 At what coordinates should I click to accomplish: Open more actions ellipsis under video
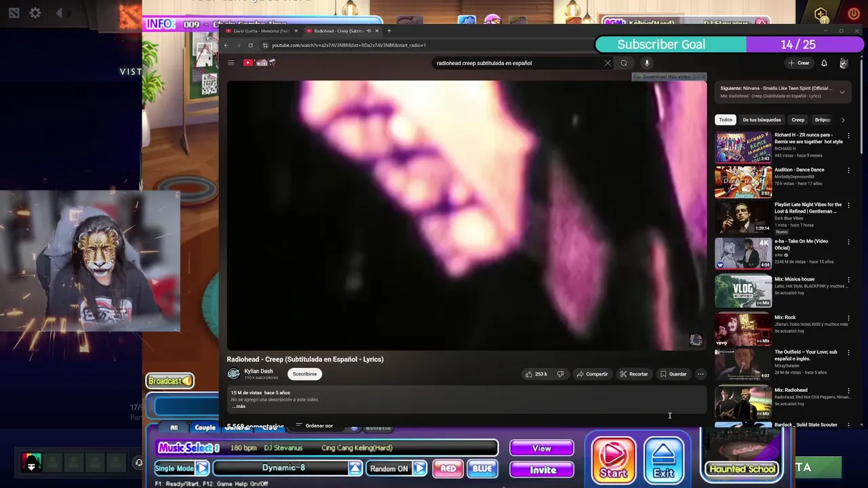(701, 374)
